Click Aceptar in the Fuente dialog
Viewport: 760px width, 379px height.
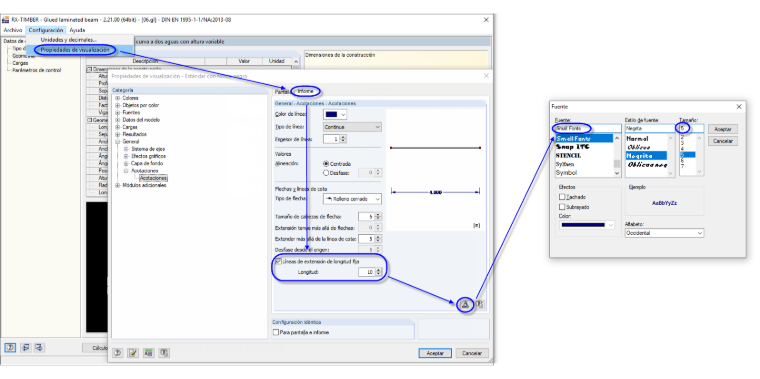tap(723, 129)
